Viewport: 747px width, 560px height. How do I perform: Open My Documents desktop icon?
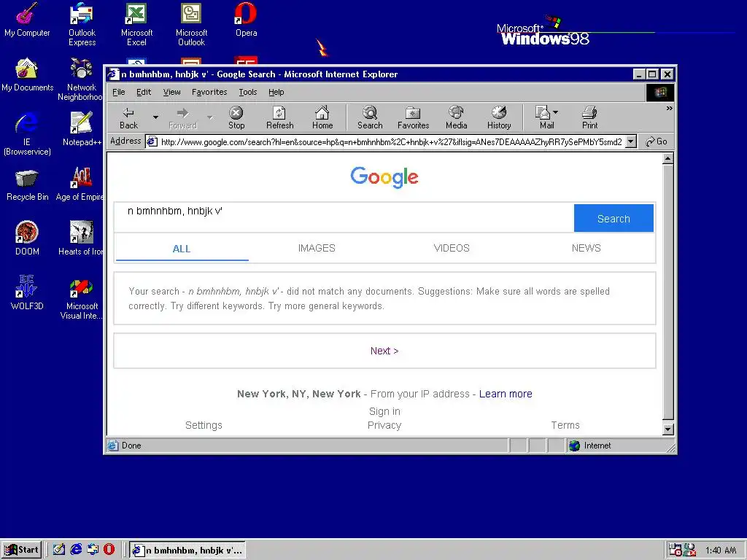(27, 75)
